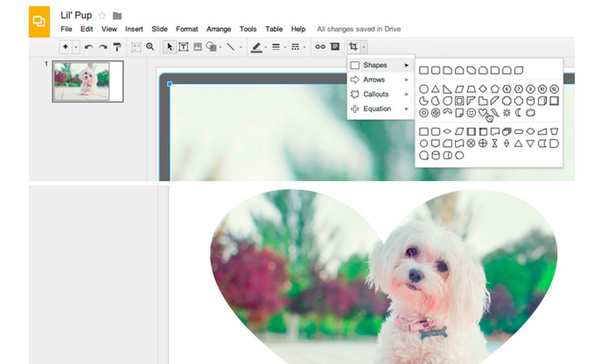Choose the moon shape
The height and width of the screenshot is (364, 608).
[518, 112]
